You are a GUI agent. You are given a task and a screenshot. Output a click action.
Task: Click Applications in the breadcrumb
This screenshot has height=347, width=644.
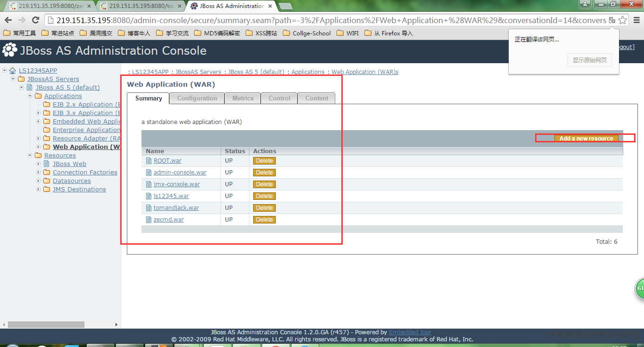tap(308, 72)
